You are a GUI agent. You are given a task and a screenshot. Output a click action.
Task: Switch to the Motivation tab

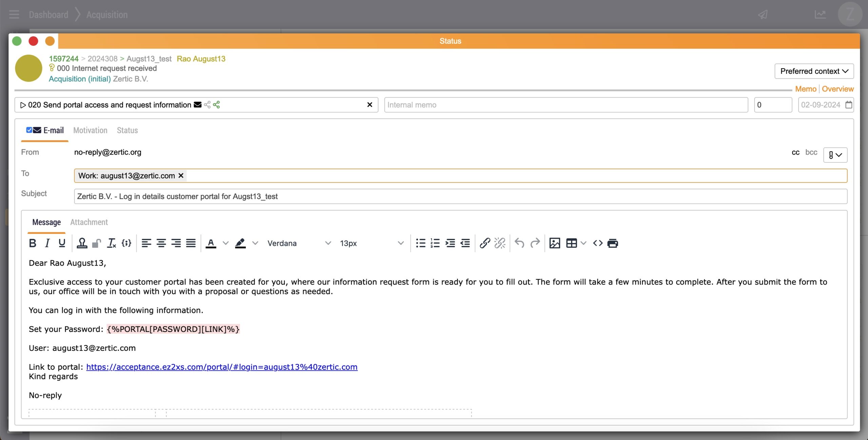pyautogui.click(x=90, y=131)
